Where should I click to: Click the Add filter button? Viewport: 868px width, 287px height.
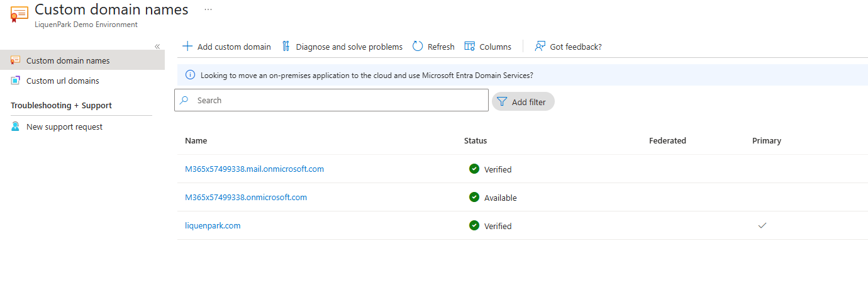tap(523, 102)
